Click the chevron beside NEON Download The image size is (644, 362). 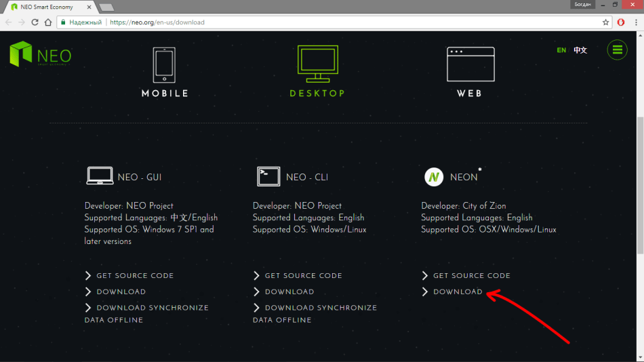tap(424, 291)
